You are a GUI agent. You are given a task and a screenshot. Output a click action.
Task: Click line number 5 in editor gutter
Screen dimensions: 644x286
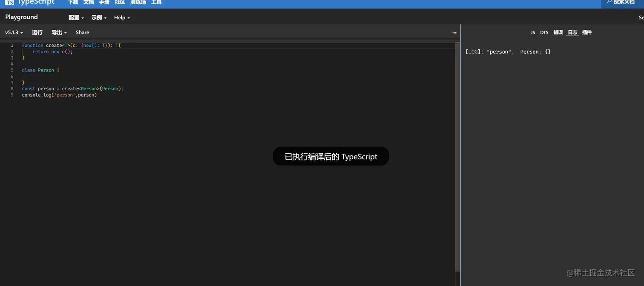[12, 70]
